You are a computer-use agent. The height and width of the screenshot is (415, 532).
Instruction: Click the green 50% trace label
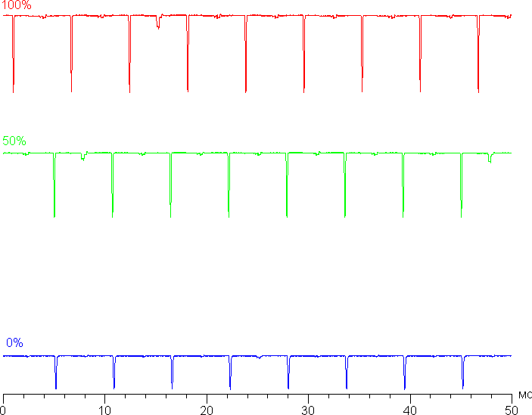tap(14, 141)
